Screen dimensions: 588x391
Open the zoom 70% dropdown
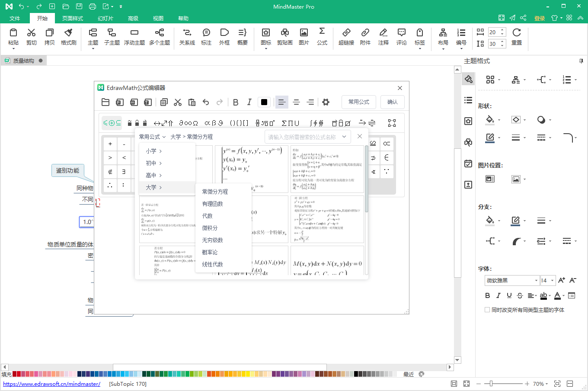pyautogui.click(x=546, y=384)
